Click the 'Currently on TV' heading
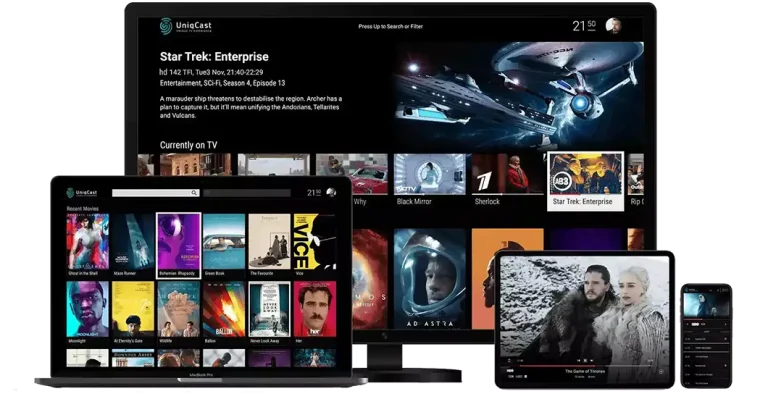The height and width of the screenshot is (407, 768). 188,145
